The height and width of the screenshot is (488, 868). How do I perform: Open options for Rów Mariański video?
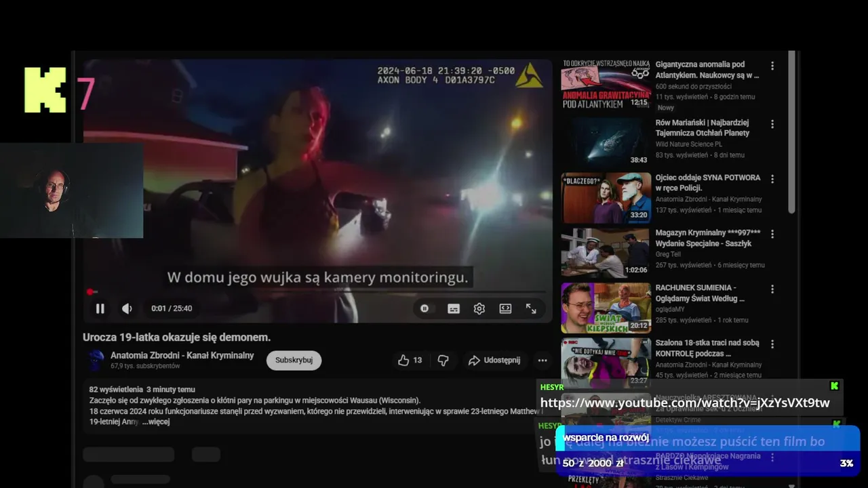pos(772,124)
